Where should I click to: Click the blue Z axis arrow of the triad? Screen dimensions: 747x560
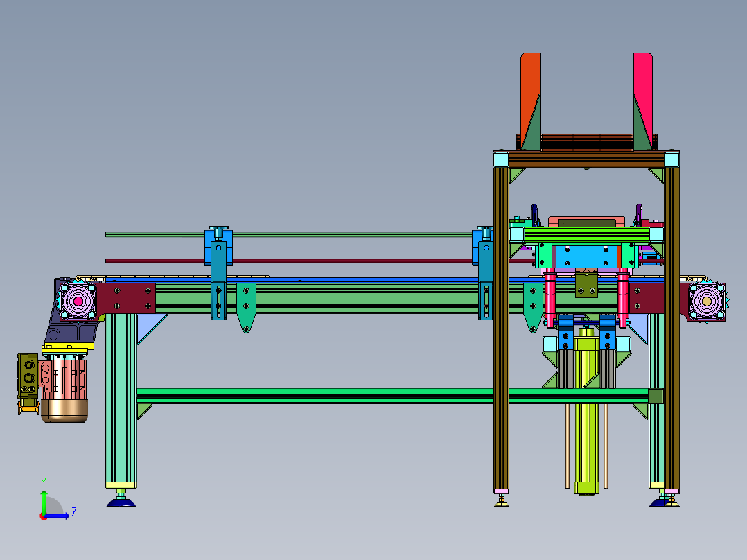click(x=58, y=516)
